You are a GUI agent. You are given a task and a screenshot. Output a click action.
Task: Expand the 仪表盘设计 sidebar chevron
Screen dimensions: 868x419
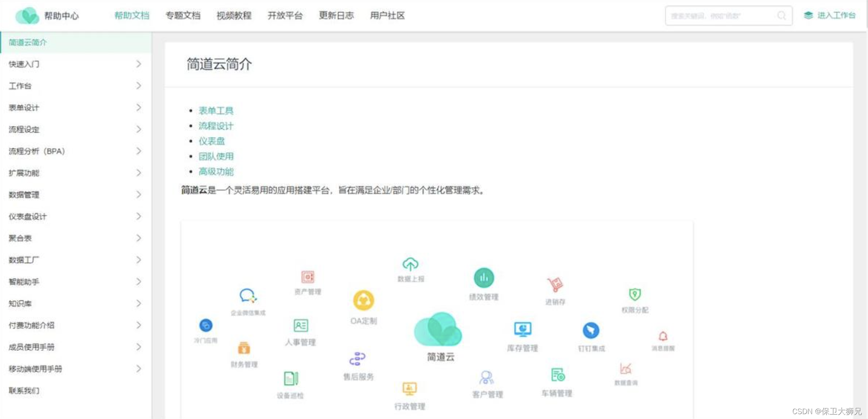pos(138,216)
